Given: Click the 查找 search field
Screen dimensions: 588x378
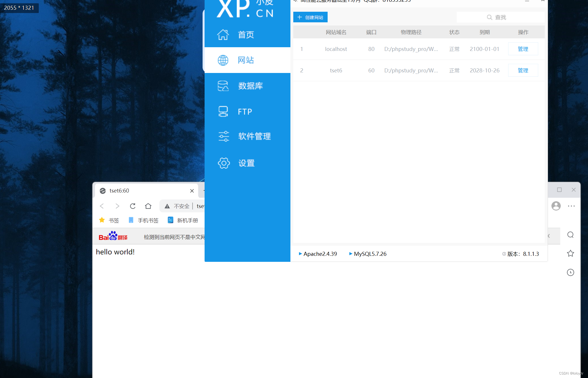Looking at the screenshot, I should tap(500, 17).
